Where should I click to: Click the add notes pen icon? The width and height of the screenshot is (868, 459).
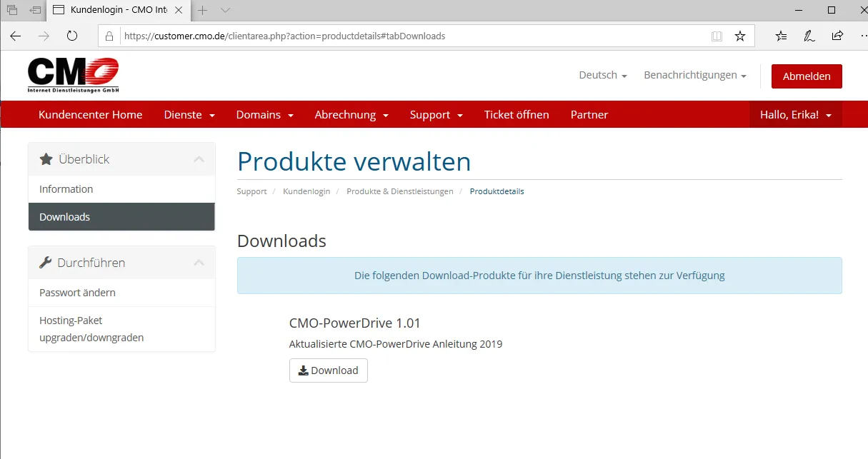[x=809, y=36]
